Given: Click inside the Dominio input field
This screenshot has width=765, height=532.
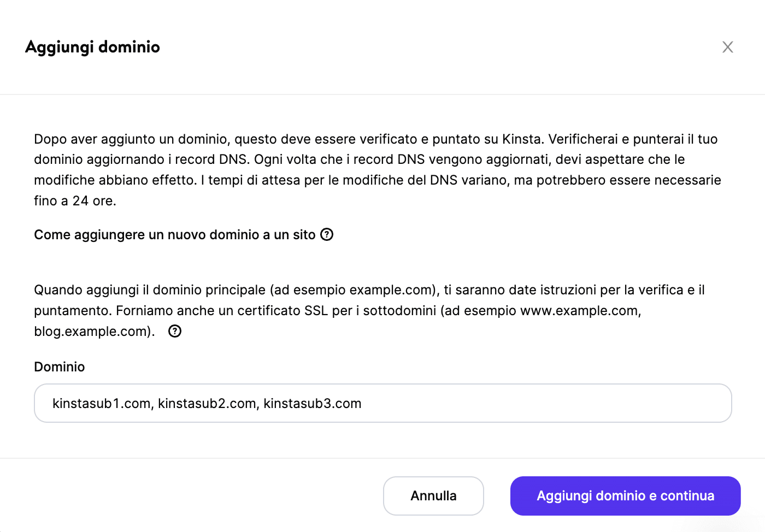Looking at the screenshot, I should [x=382, y=403].
